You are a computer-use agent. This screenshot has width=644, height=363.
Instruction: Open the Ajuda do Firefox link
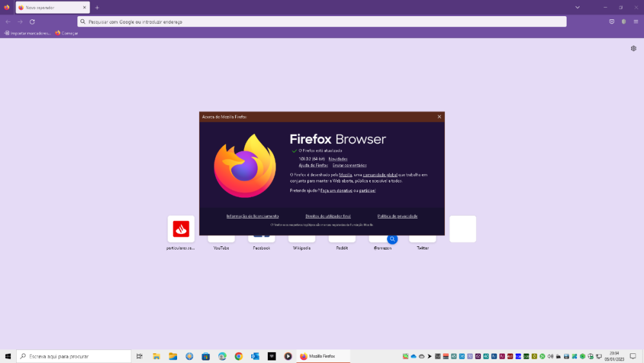pyautogui.click(x=313, y=165)
